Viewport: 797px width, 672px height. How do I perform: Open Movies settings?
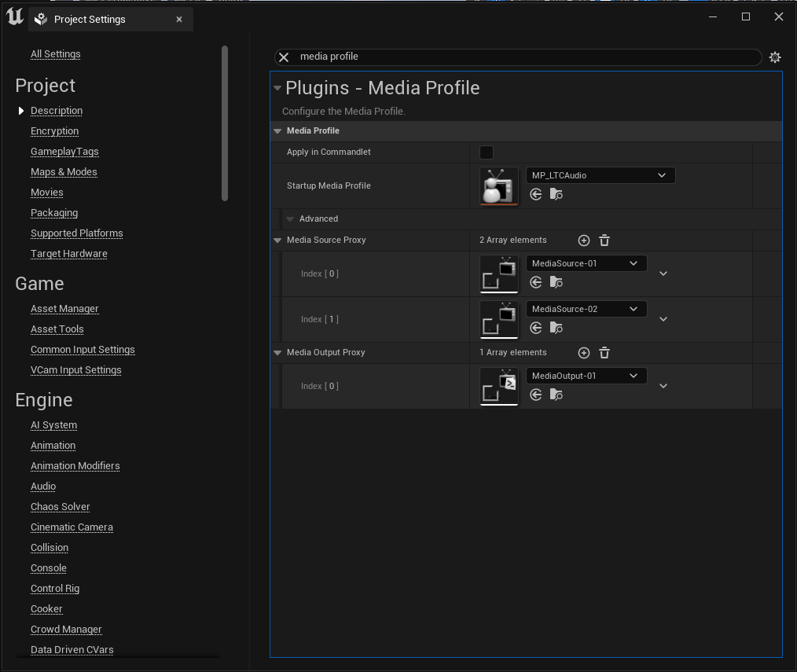pyautogui.click(x=46, y=192)
